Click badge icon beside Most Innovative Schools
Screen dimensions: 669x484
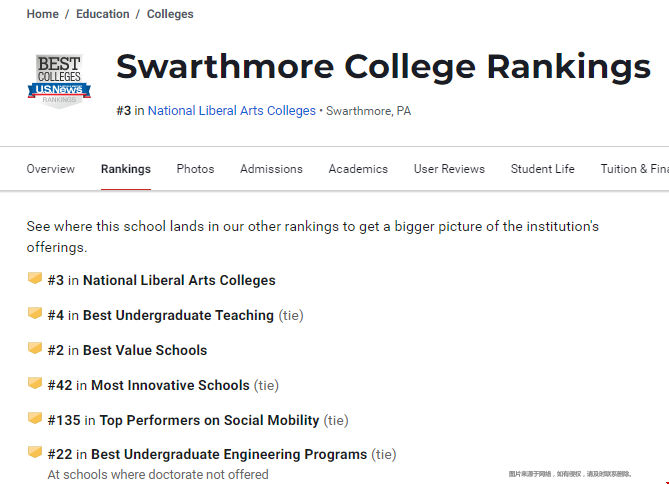click(x=35, y=384)
